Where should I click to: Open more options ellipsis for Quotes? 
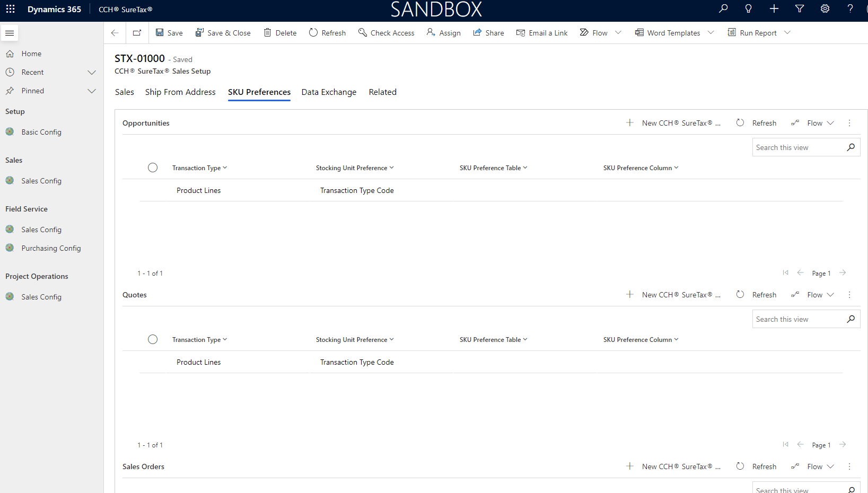point(849,295)
